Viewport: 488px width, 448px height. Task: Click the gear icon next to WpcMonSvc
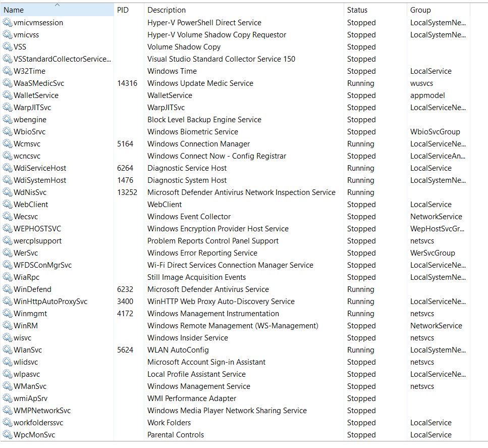[8, 435]
